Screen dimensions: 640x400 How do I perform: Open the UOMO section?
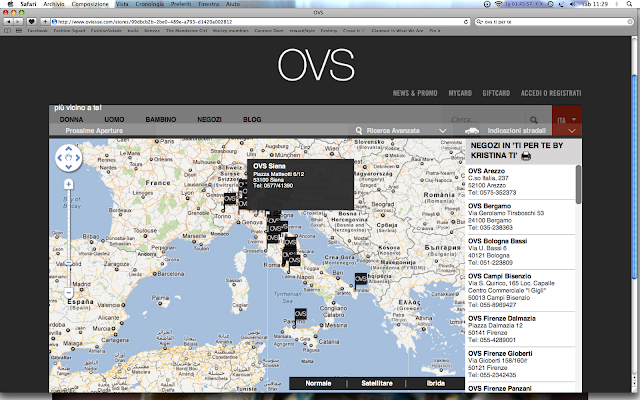pos(114,120)
